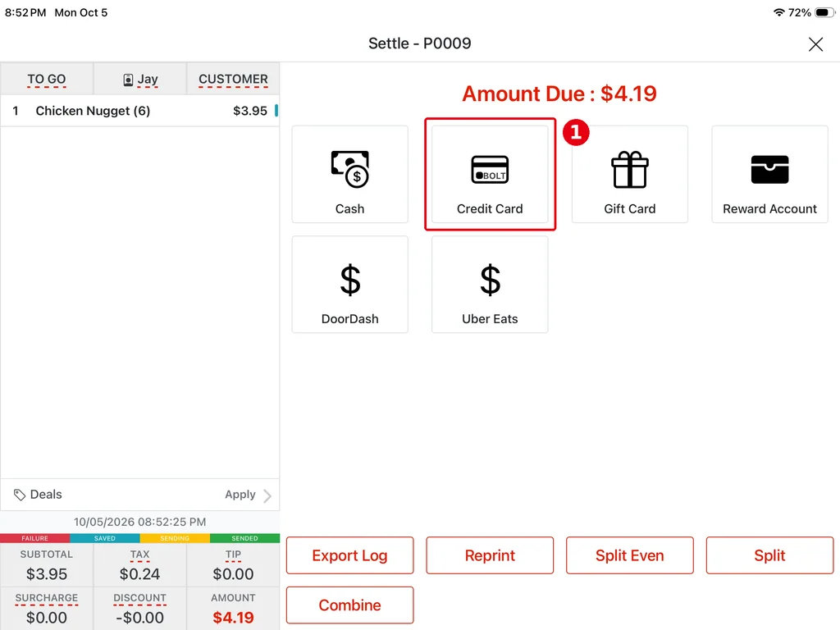Image resolution: width=840 pixels, height=630 pixels.
Task: Tap the Wi-Fi status icon
Action: (x=779, y=12)
